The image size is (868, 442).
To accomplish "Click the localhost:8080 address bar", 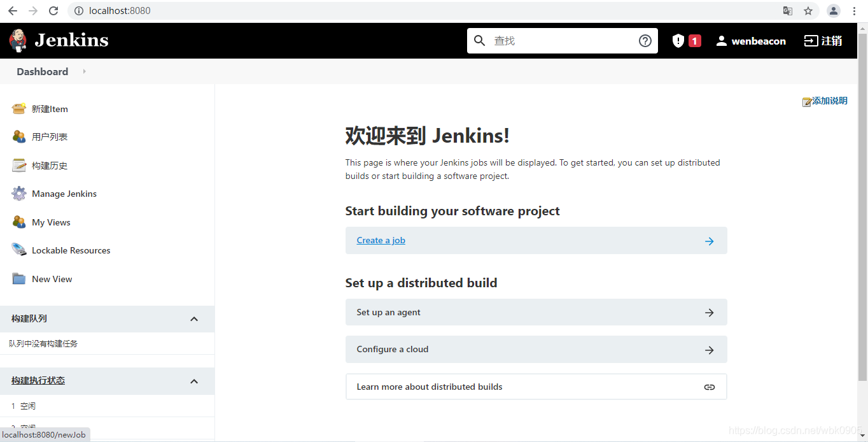I will coord(120,11).
